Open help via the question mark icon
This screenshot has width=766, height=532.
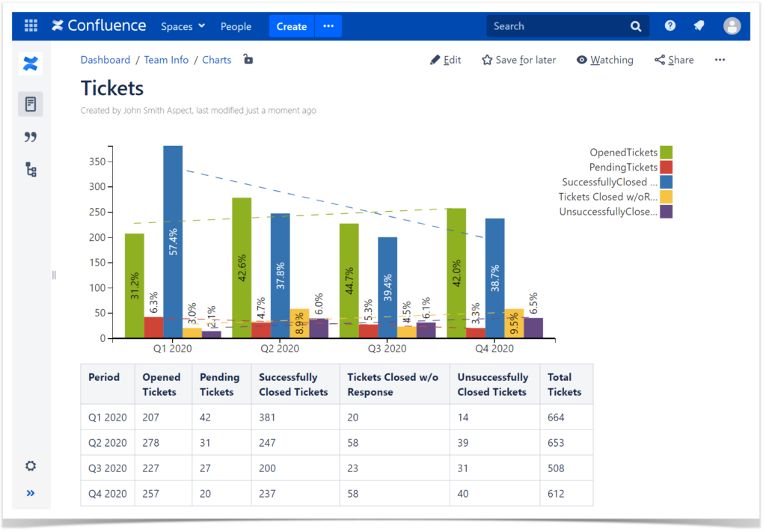tap(670, 25)
